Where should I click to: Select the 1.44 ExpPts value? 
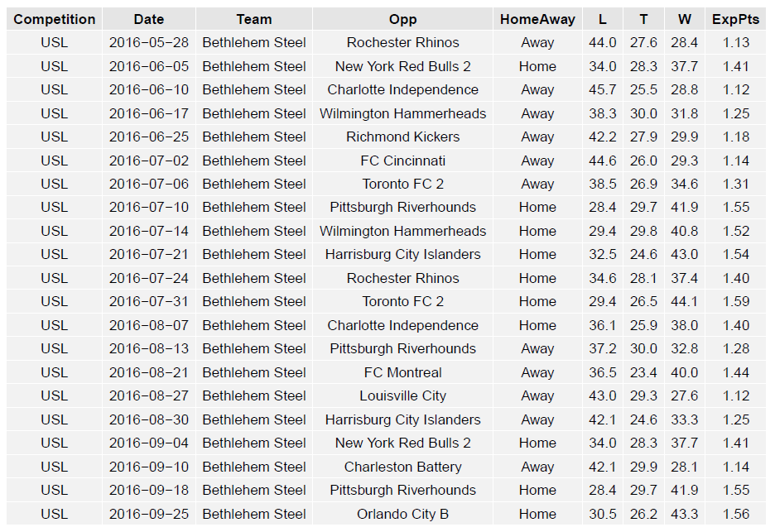coord(735,372)
